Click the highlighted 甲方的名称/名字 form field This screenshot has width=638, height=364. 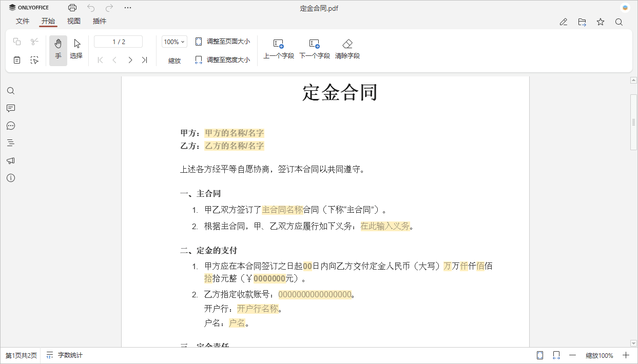point(234,133)
